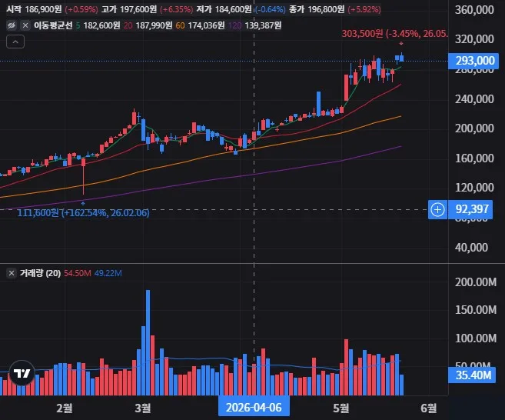Click the tallest blue volume bar in March
505x420 pixels.
pyautogui.click(x=148, y=342)
